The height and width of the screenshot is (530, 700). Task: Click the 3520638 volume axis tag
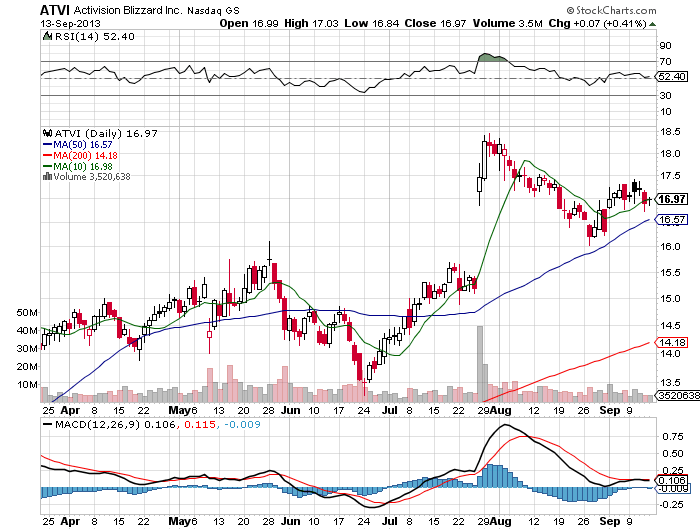point(678,395)
